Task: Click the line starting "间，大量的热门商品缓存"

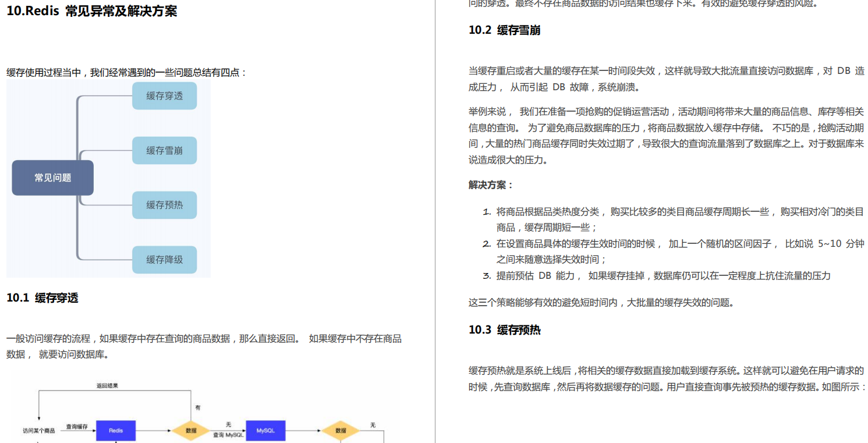Action: point(667,144)
